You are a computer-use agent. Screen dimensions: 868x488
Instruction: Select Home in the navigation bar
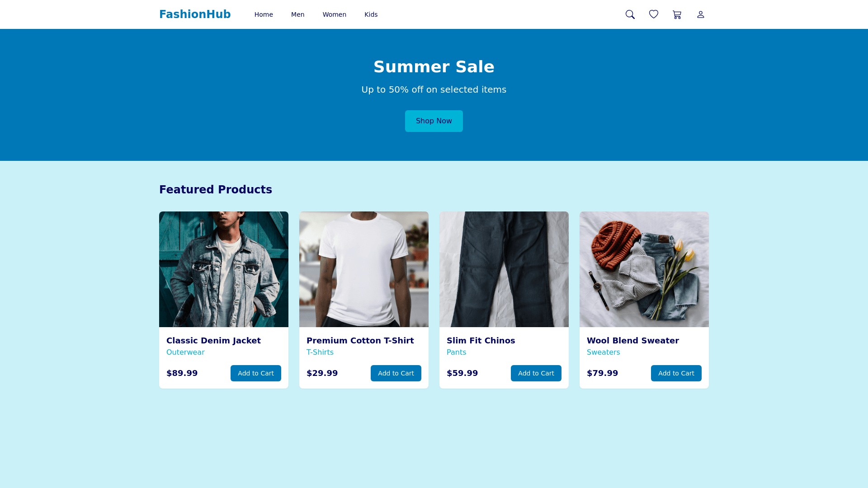(x=264, y=14)
